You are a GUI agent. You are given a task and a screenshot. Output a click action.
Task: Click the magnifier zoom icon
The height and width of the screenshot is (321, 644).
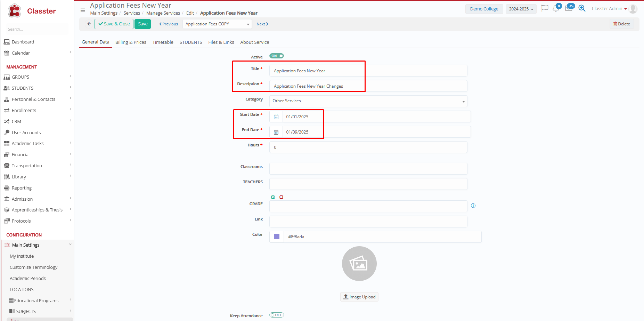pyautogui.click(x=582, y=8)
